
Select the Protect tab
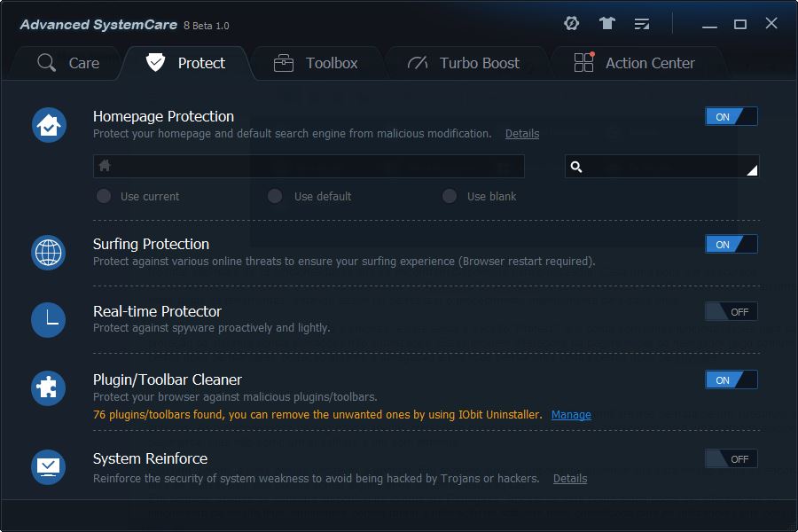[185, 63]
